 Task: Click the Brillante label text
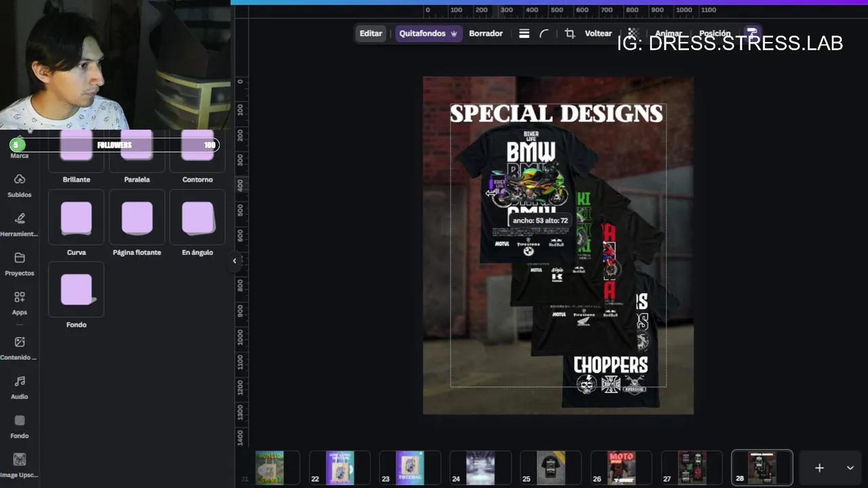pyautogui.click(x=76, y=180)
